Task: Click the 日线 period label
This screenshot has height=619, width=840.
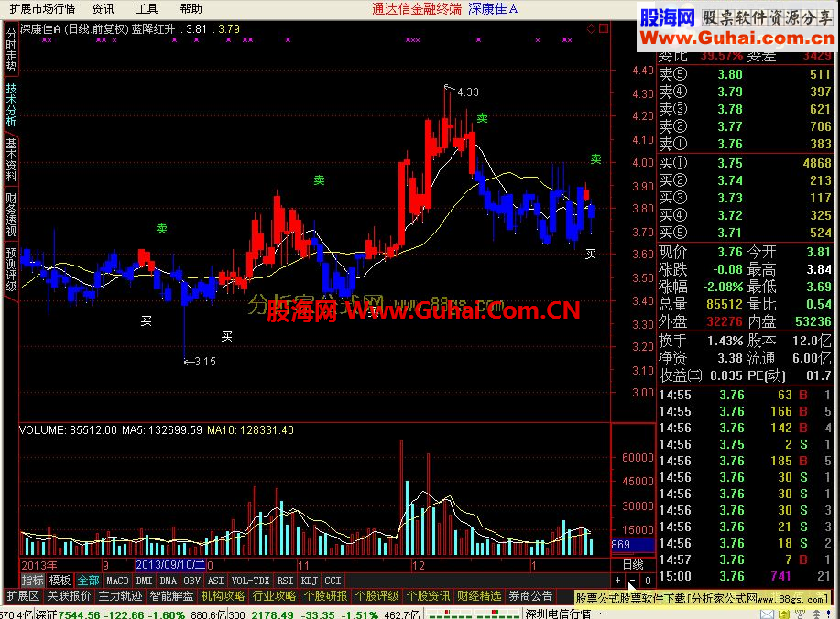Action: tap(633, 565)
